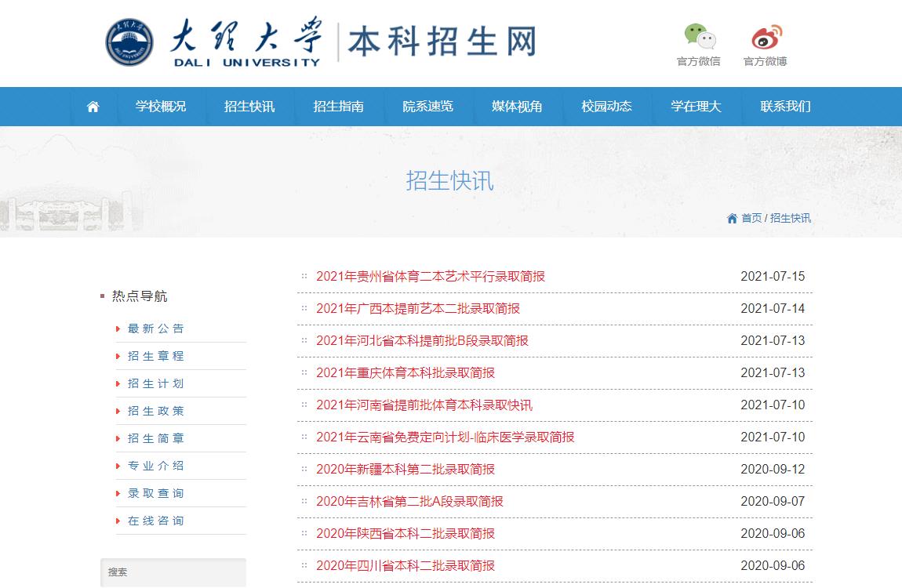Image resolution: width=902 pixels, height=588 pixels.
Task: Click red arrow bullet beside 招生章程
Action: (x=118, y=357)
